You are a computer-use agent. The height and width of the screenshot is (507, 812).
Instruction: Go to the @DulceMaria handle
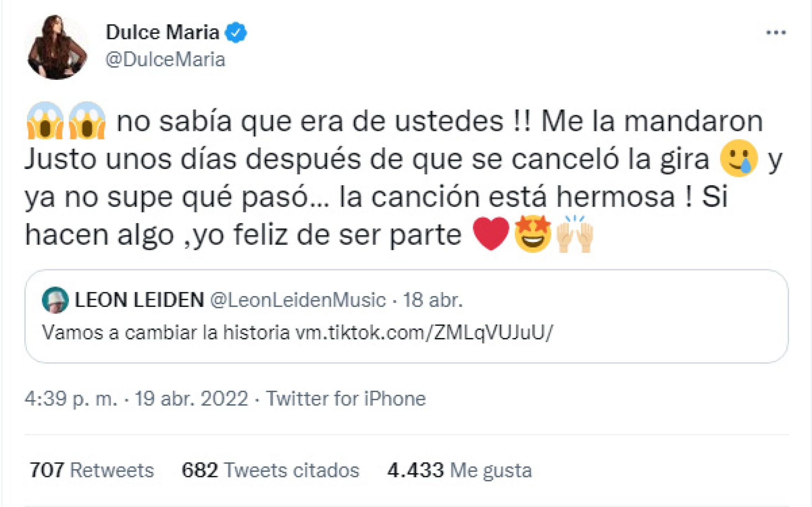[165, 60]
